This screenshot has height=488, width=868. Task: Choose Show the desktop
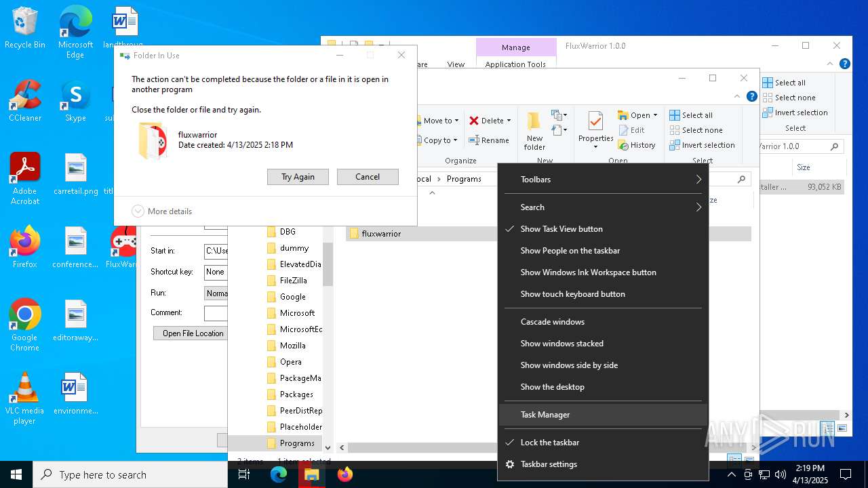[x=603, y=387]
